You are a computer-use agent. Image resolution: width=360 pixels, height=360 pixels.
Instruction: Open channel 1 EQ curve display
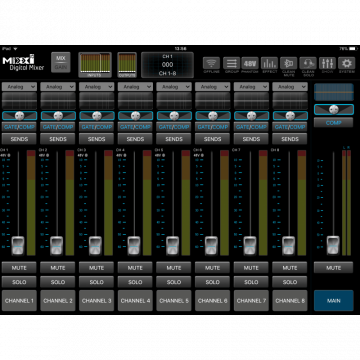pyautogui.click(x=19, y=101)
